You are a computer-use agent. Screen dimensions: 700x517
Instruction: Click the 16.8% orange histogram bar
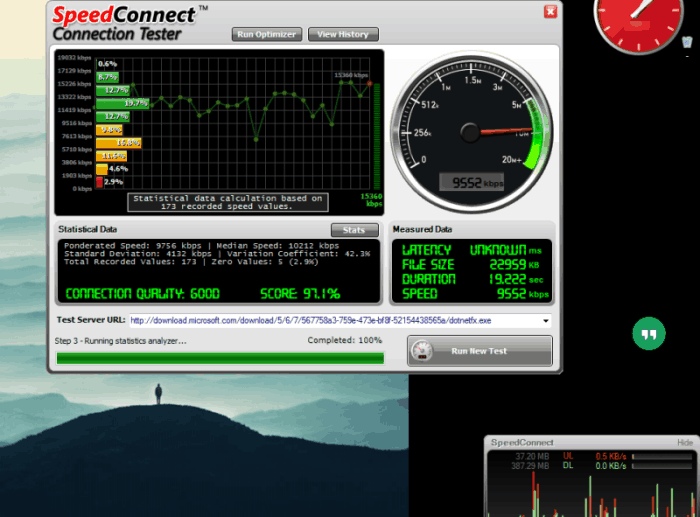(x=118, y=143)
